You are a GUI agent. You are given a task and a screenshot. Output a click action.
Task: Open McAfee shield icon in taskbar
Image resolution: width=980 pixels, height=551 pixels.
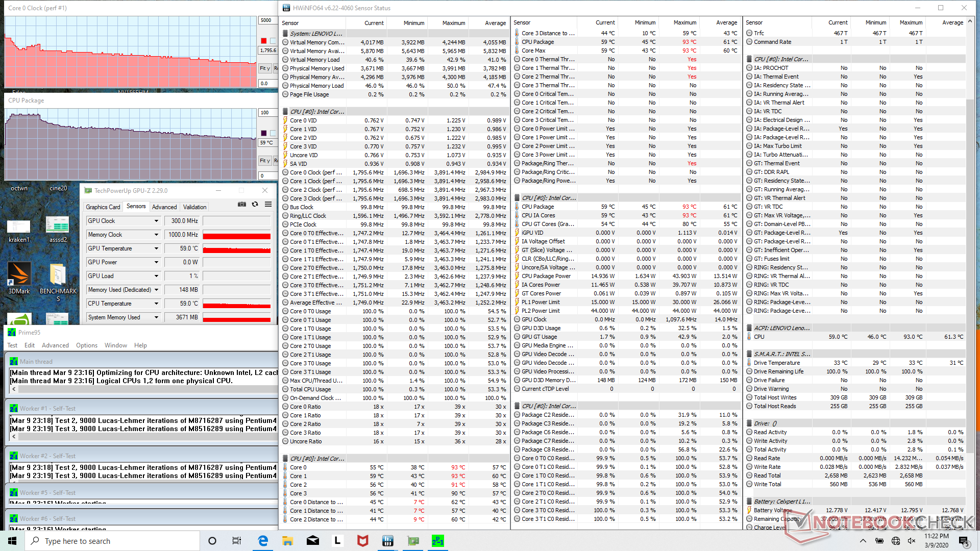tap(362, 541)
